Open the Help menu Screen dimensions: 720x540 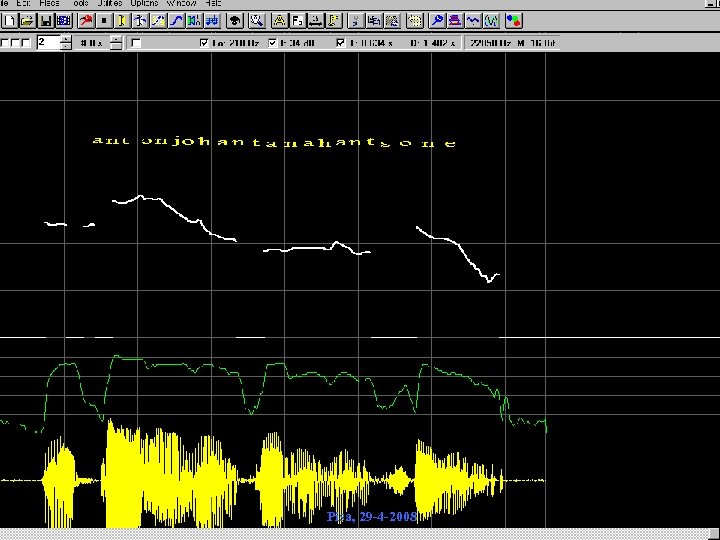click(x=213, y=3)
